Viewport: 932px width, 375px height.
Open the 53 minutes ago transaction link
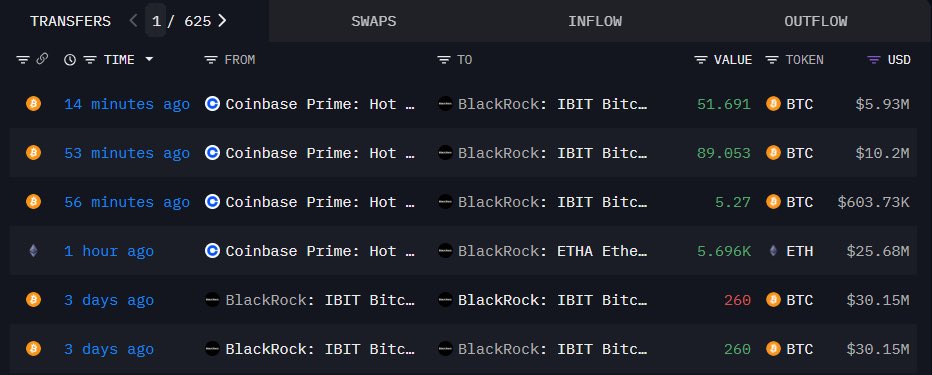pos(127,153)
